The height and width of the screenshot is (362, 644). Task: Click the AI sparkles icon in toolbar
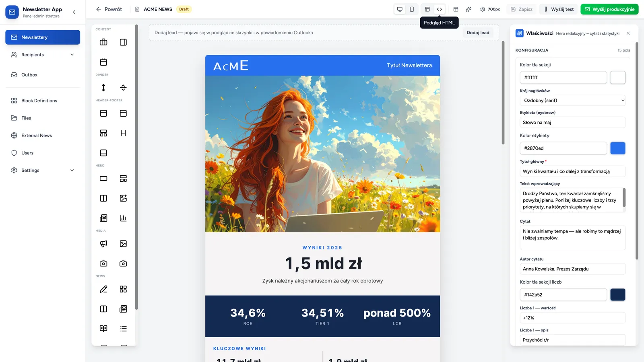tap(469, 9)
